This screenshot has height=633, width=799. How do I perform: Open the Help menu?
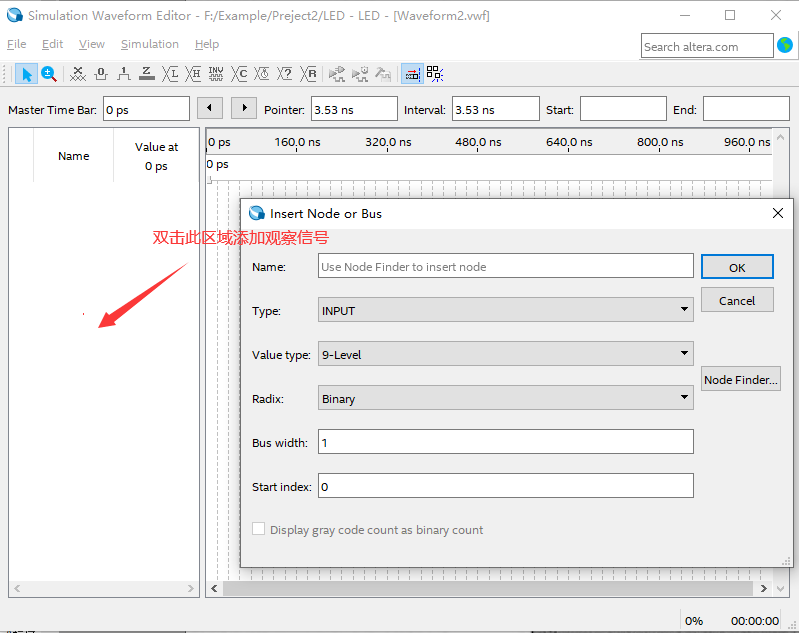tap(207, 44)
